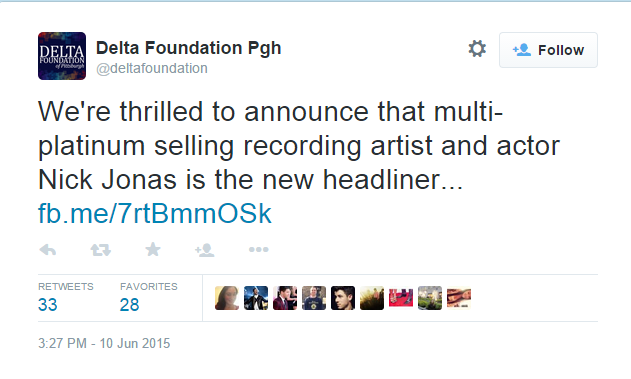
Task: Retweet this tweet using the retweet icon
Action: (100, 250)
